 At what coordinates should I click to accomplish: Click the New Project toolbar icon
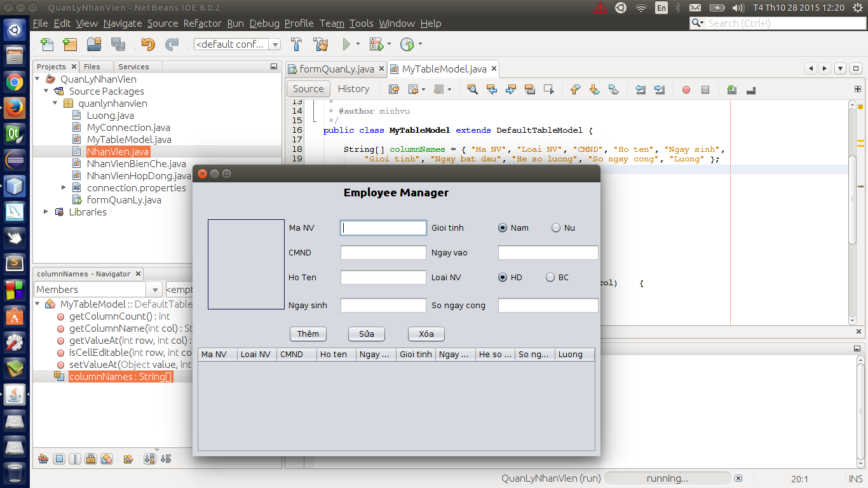70,44
